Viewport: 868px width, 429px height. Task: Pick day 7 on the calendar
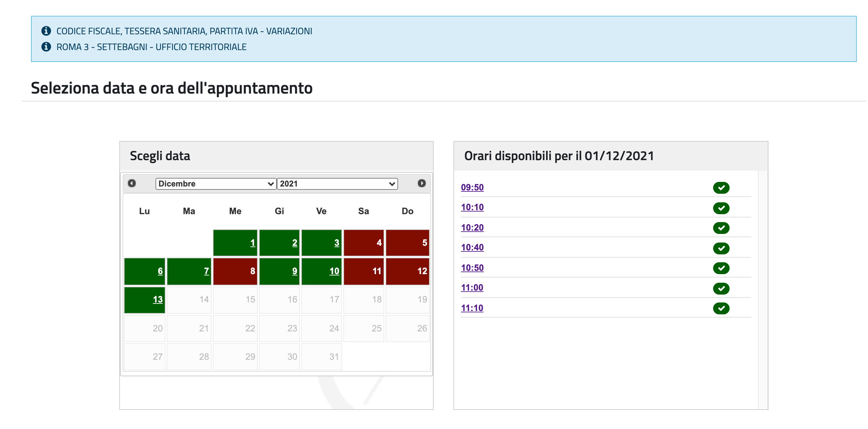tap(189, 271)
